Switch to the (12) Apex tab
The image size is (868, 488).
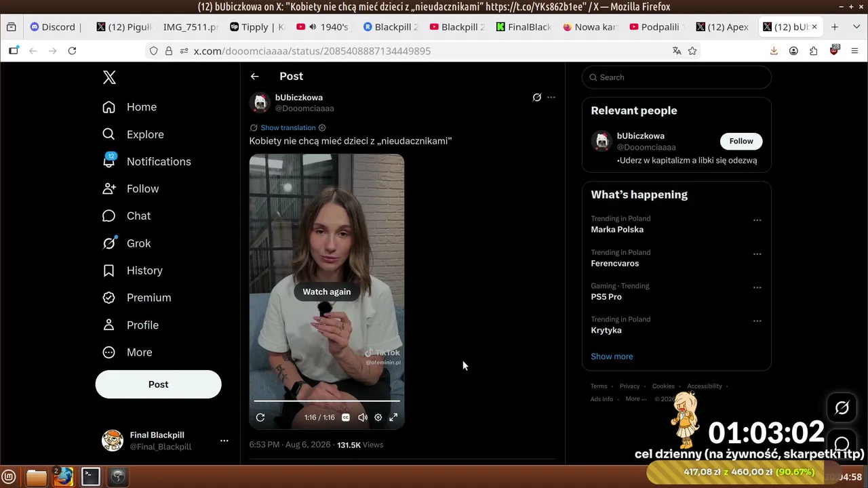coord(723,27)
